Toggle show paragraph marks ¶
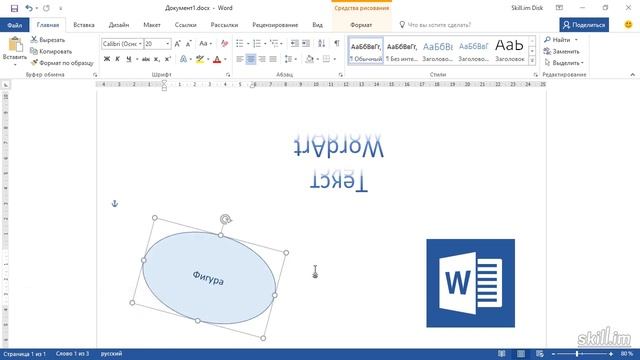 337,43
